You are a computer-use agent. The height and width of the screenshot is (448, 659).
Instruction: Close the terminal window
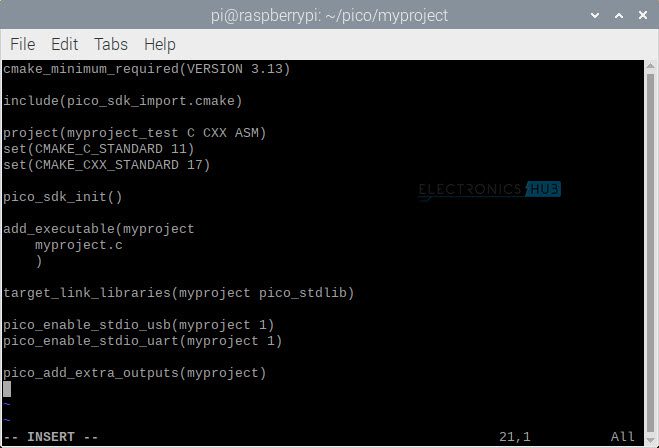641,15
